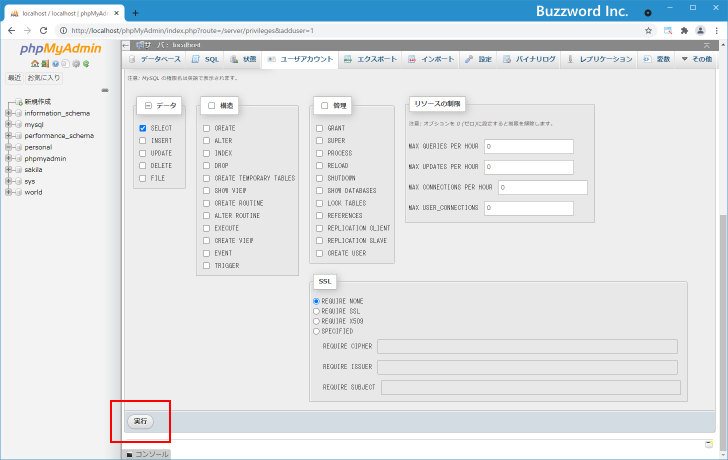
Task: Go to phpMyAdmin home via house icon
Action: [35, 64]
